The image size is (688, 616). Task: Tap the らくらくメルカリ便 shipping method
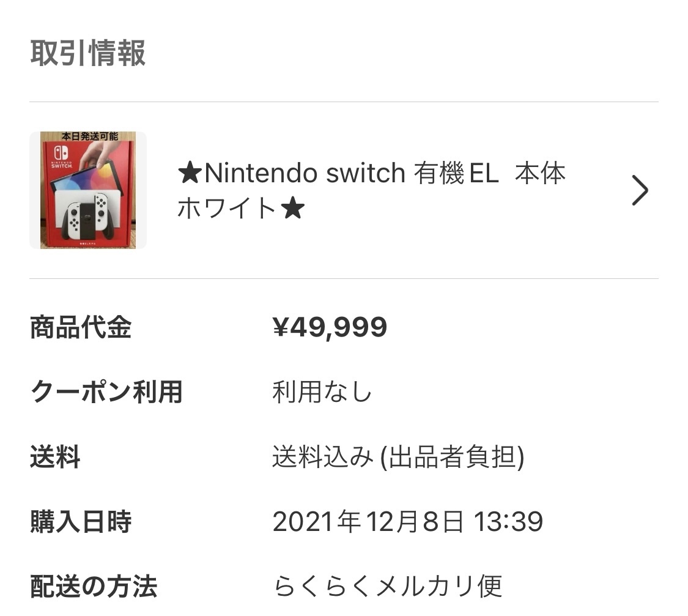(x=387, y=587)
